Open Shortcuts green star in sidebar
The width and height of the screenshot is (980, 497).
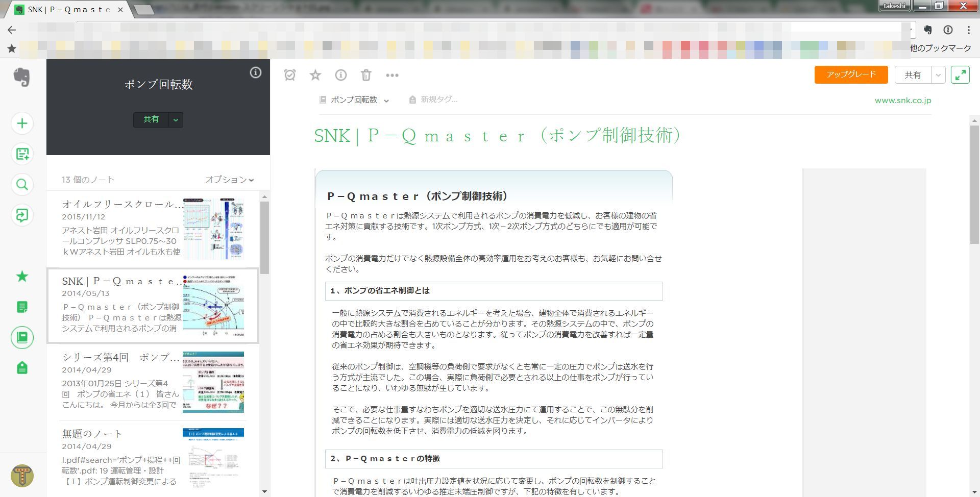coord(22,276)
